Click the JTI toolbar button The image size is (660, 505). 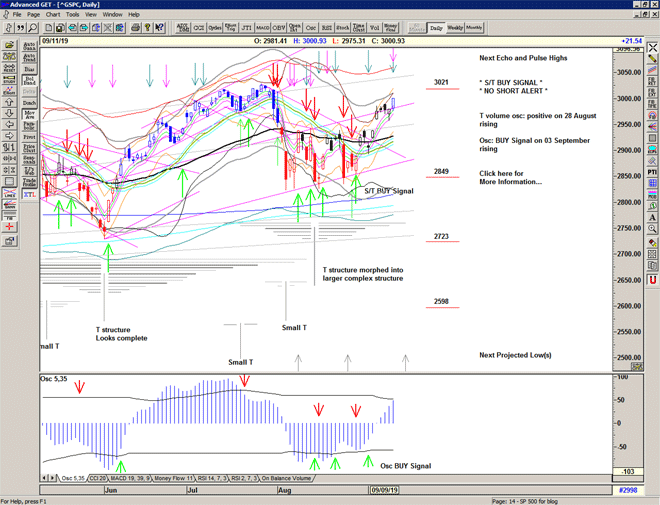point(244,28)
